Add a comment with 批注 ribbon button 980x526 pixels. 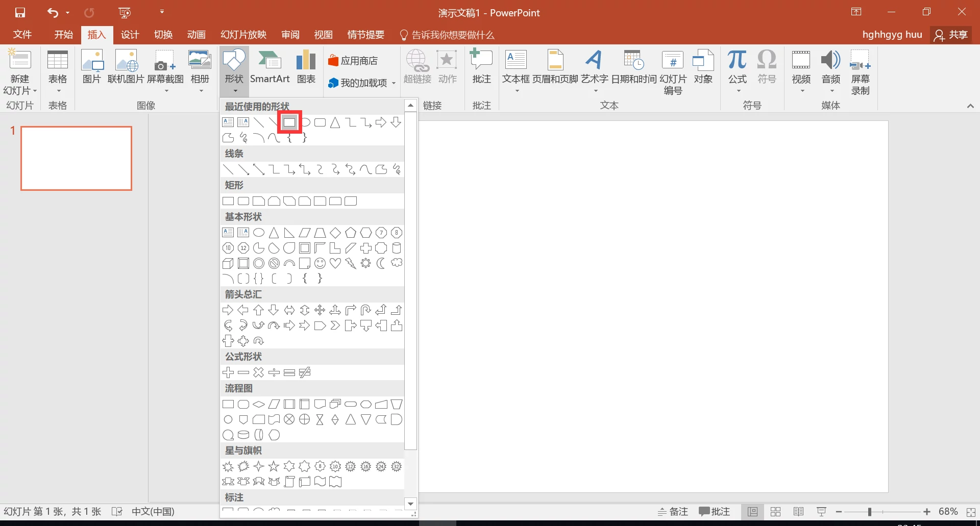pyautogui.click(x=481, y=67)
